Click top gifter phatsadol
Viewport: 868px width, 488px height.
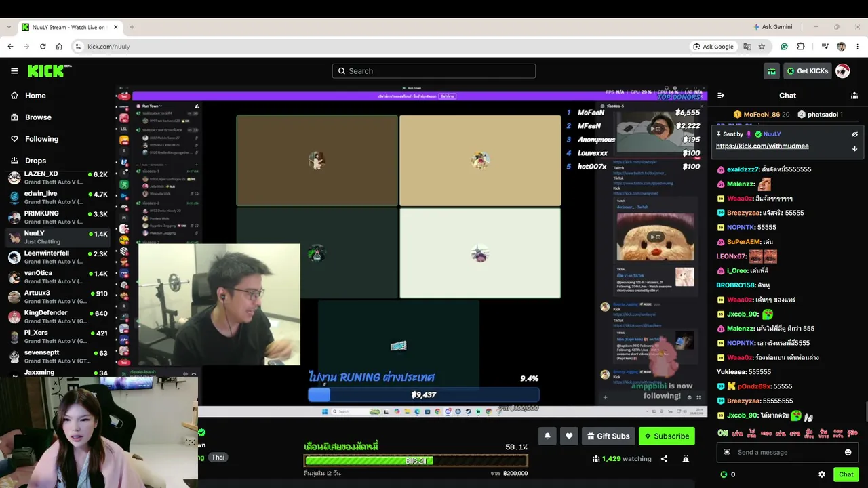pos(820,115)
